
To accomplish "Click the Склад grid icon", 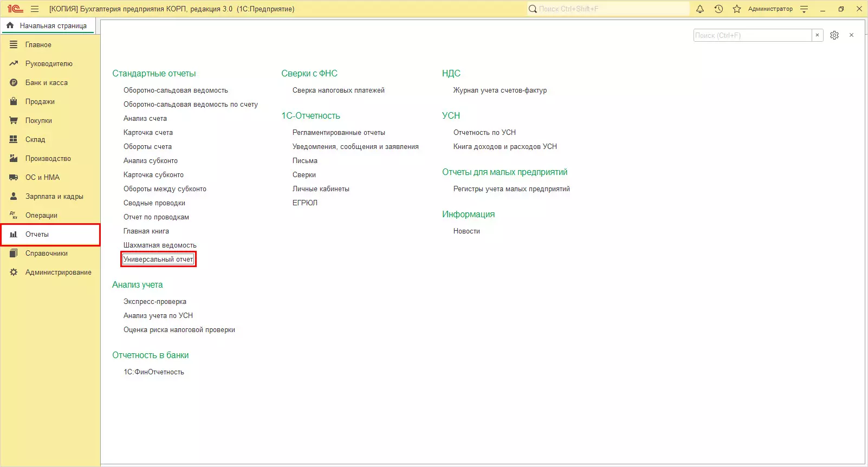I will point(14,139).
